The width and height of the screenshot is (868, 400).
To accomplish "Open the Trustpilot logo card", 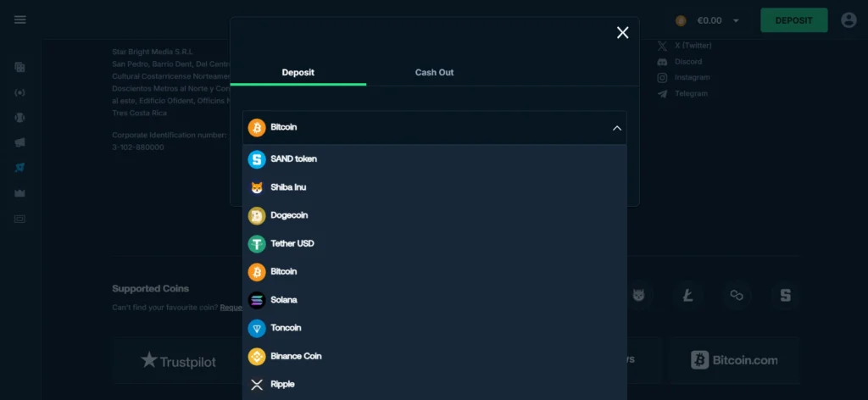I will coord(178,361).
